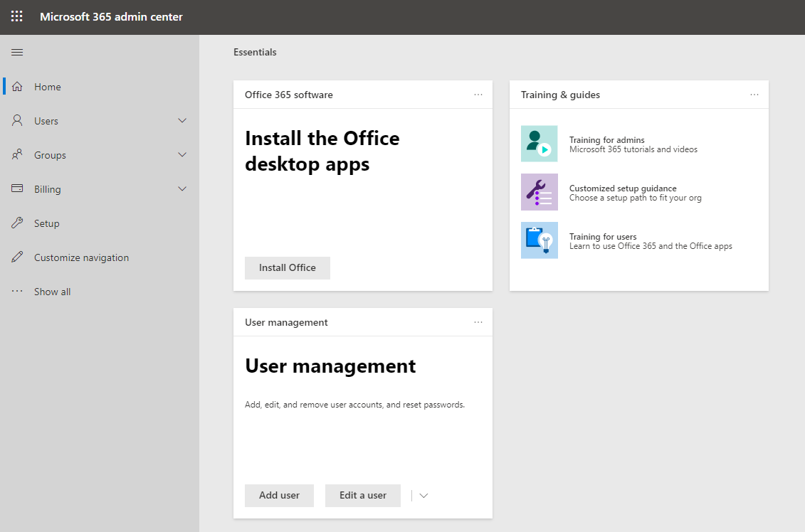Screen dimensions: 805x532
Task: Collapse the navigation menu hamburger icon
Action: tap(17, 53)
